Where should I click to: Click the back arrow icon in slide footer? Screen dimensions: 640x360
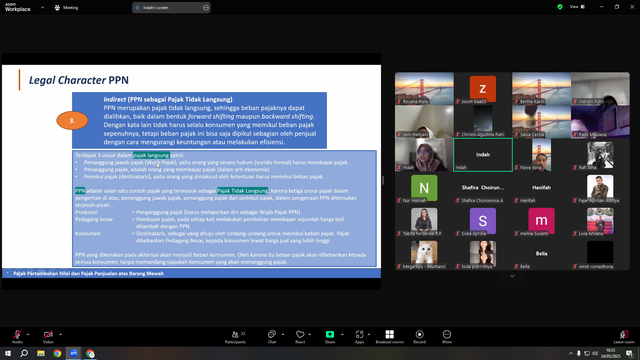[7, 273]
